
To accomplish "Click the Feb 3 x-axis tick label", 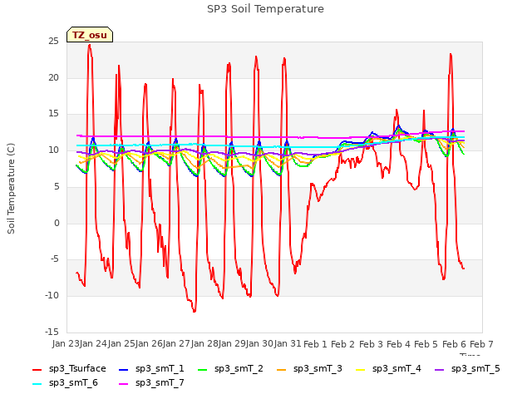I will pos(371,344).
